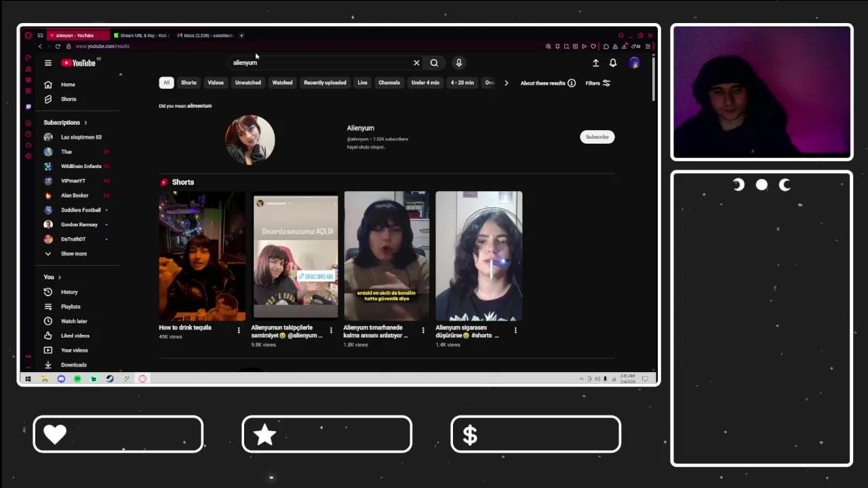
Task: Go back with the browser back arrow
Action: point(40,46)
